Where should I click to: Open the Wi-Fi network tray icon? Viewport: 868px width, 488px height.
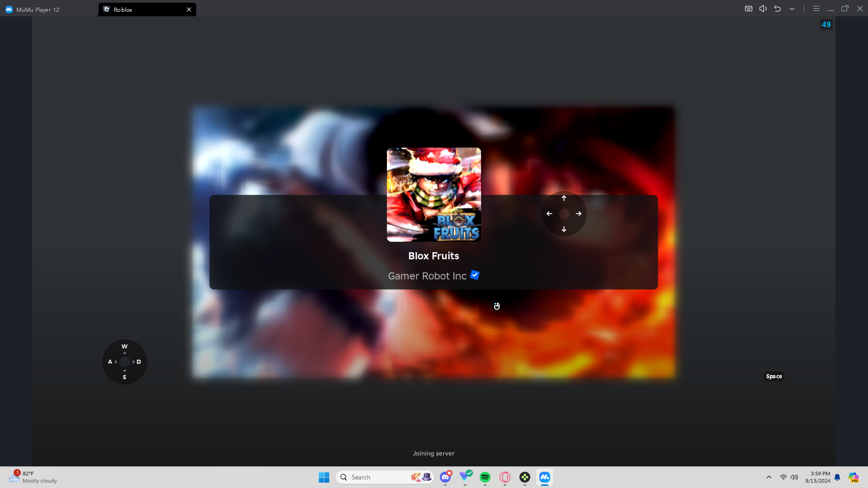click(x=783, y=477)
